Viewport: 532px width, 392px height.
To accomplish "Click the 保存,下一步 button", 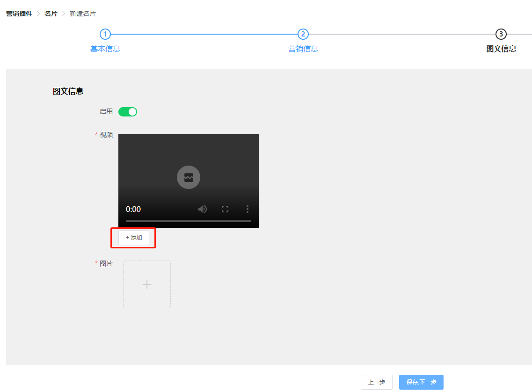I will (421, 382).
